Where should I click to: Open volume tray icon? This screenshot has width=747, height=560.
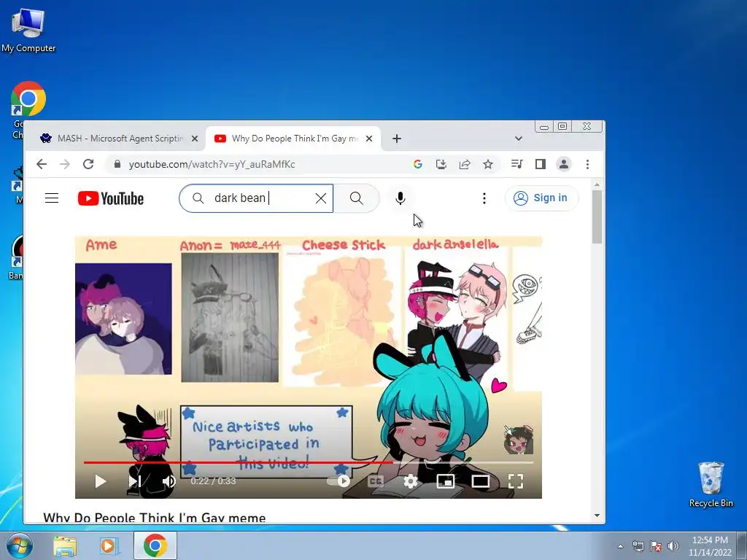673,546
